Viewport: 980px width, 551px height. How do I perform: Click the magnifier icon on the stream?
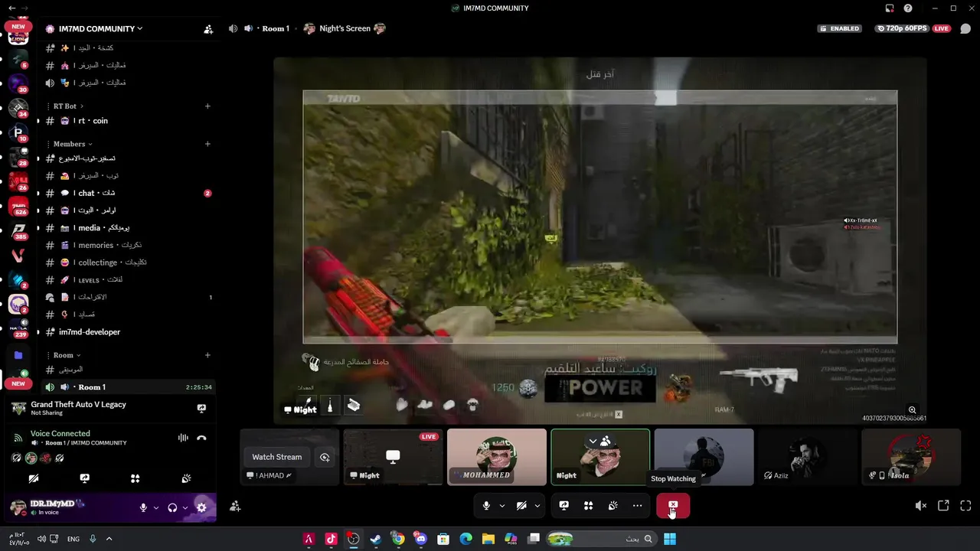(x=912, y=410)
